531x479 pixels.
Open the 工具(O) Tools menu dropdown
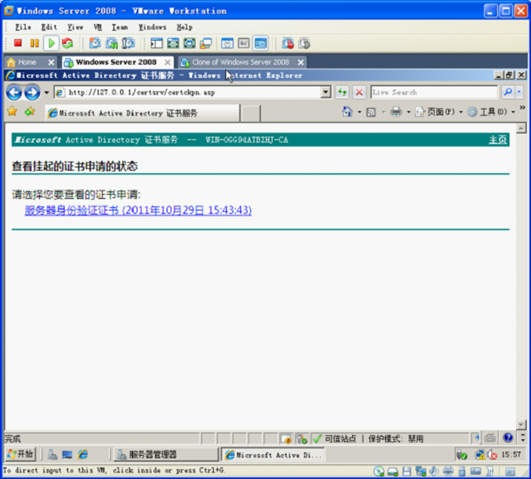[491, 111]
